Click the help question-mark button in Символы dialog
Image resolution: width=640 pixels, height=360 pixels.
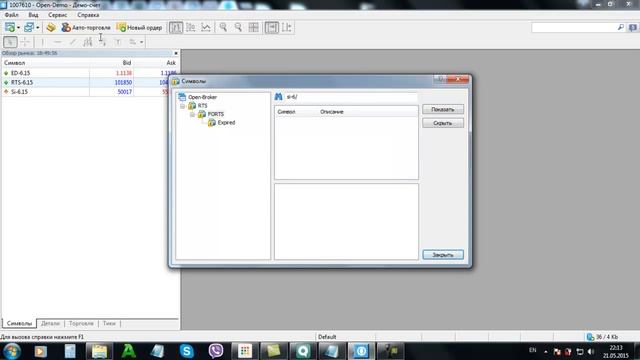(x=440, y=78)
